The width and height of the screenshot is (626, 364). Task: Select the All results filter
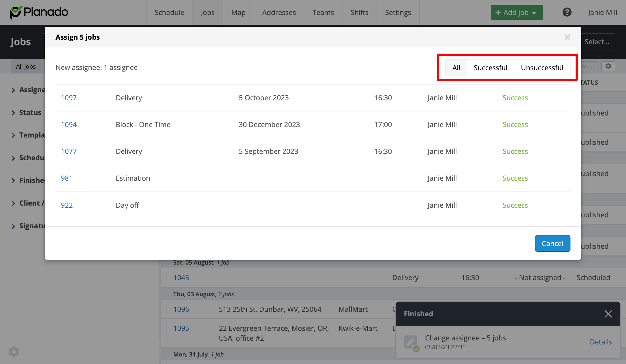click(456, 68)
